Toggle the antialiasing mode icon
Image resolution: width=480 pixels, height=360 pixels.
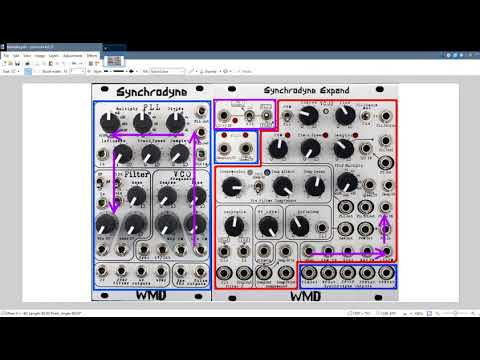tap(192, 71)
